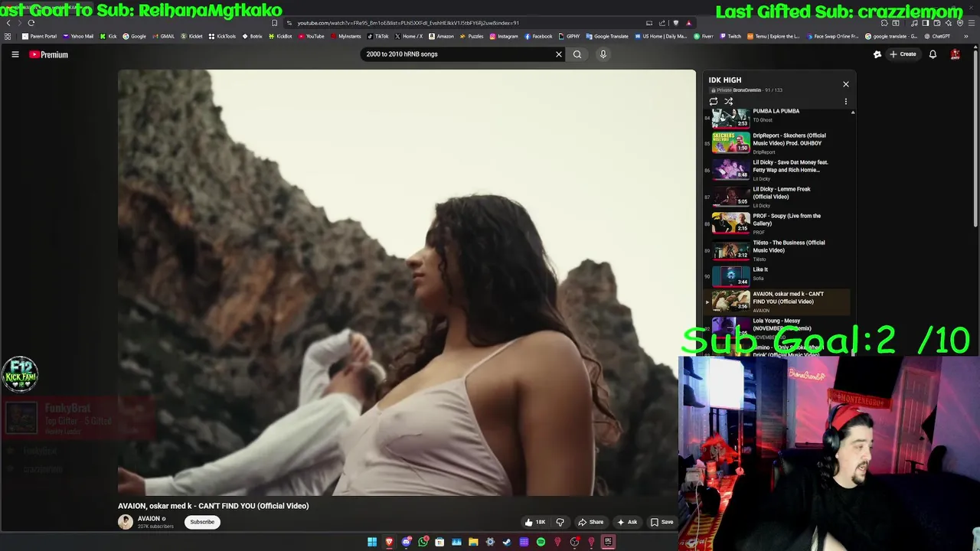
Task: Click the video player to pause
Action: (x=407, y=282)
